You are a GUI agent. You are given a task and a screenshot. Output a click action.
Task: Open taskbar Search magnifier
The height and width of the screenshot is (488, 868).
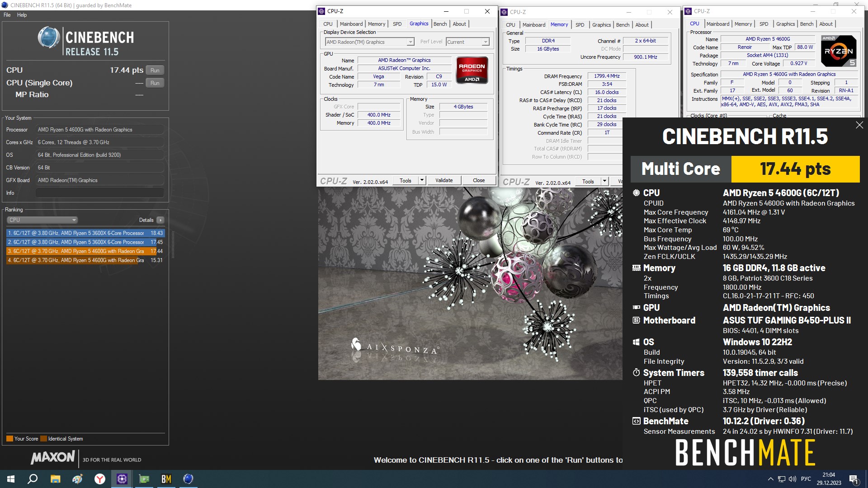[x=33, y=479]
